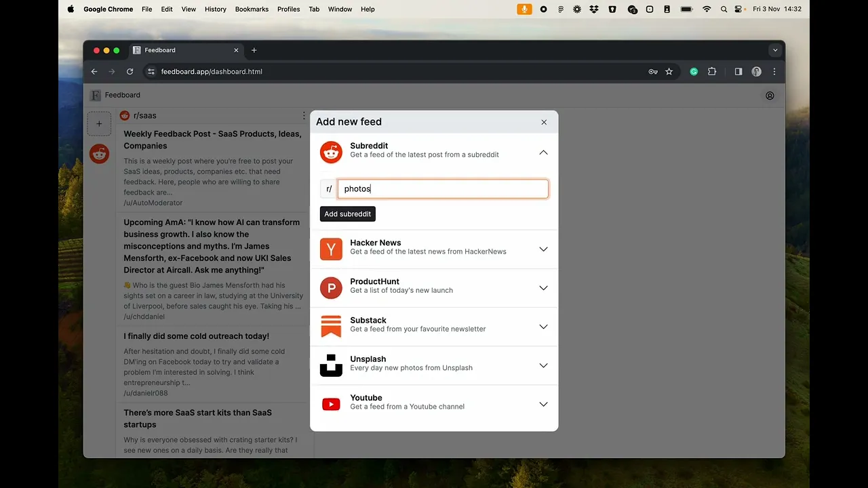Screen dimensions: 868x488
Task: Expand the Unsplash section chevron
Action: point(543,365)
